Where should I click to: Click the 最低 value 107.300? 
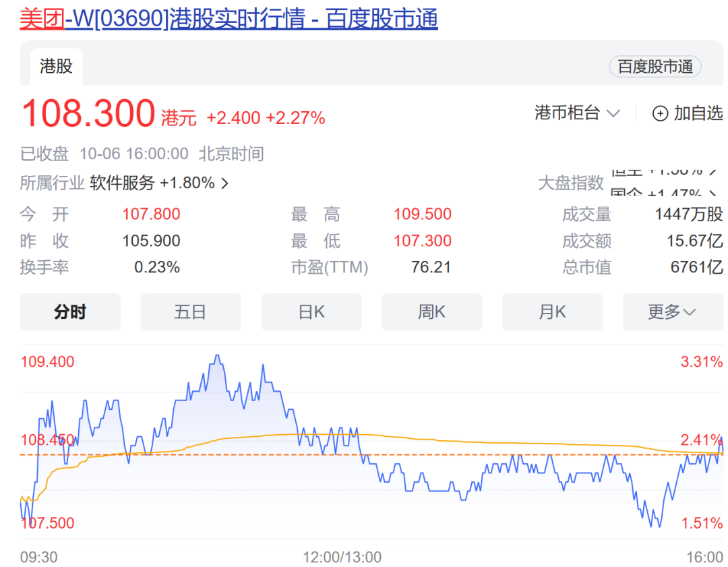tap(423, 241)
